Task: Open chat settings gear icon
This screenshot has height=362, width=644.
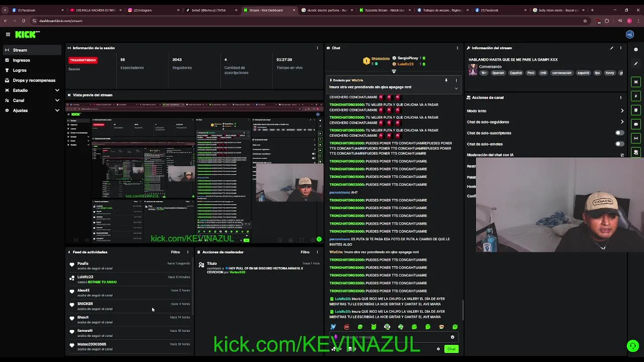Action: tap(438, 349)
